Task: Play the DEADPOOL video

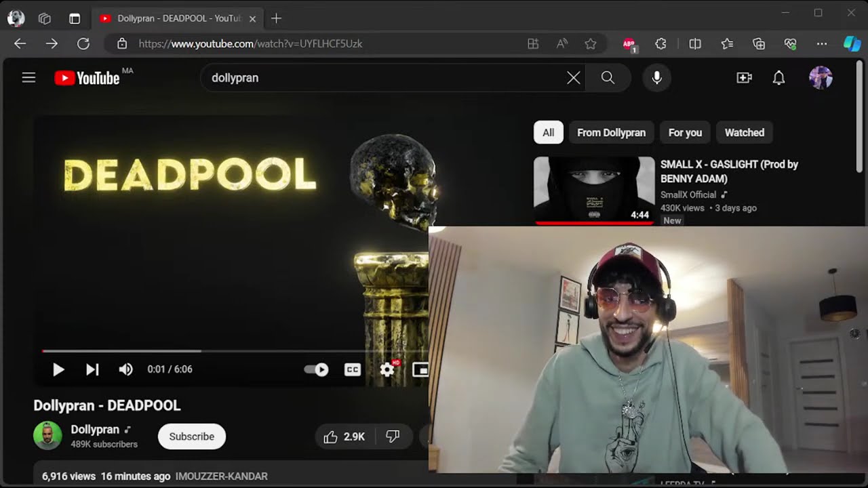Action: coord(58,369)
